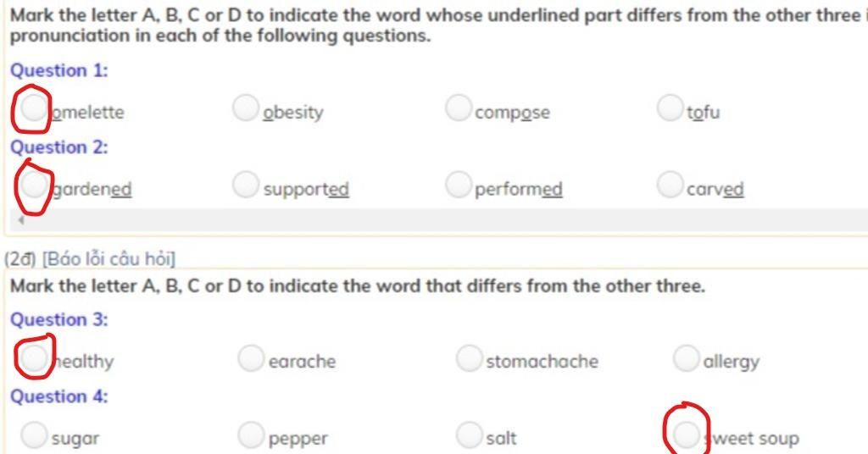Choose 'obesity' for Question 1

click(245, 108)
